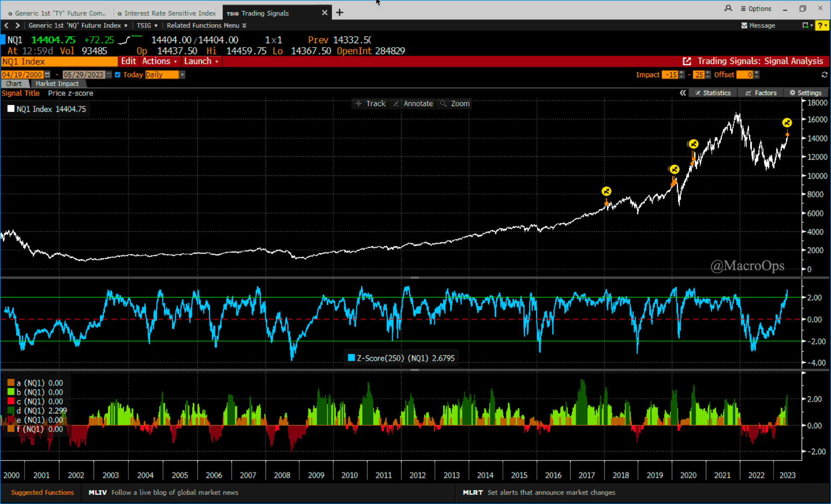
Task: Click the Track crosshair tool
Action: [370, 104]
